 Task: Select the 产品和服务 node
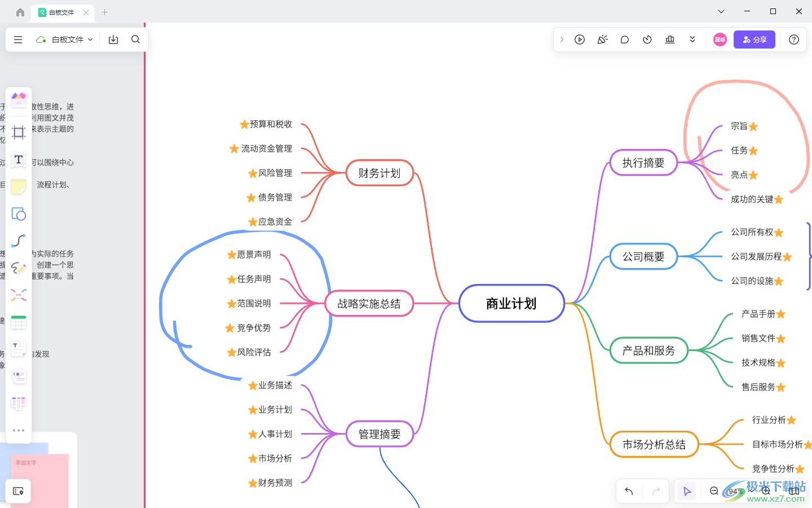(x=648, y=351)
